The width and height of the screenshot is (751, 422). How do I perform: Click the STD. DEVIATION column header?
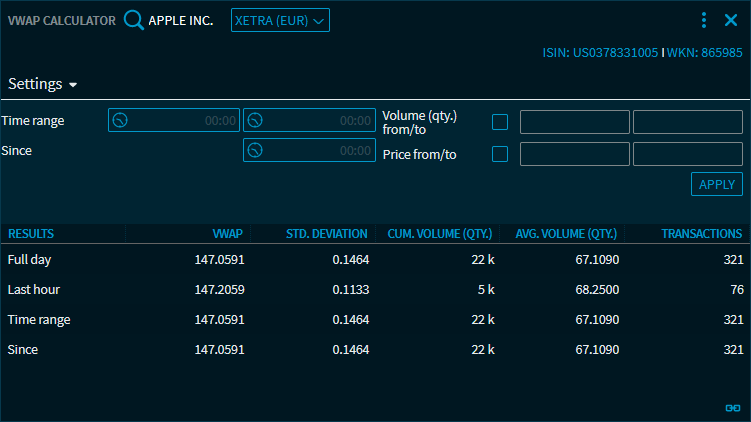click(326, 234)
